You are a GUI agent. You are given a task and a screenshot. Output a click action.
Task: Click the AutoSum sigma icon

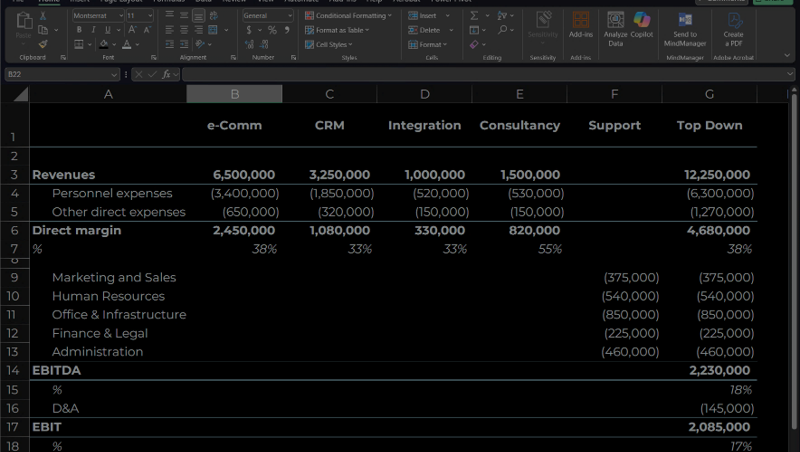click(x=474, y=16)
